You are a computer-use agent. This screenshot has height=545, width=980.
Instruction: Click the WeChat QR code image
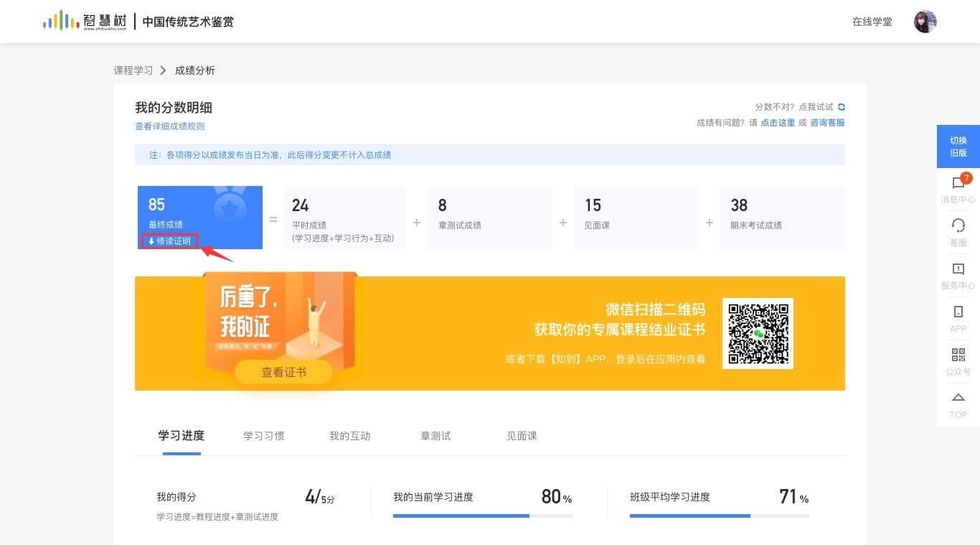pos(758,333)
